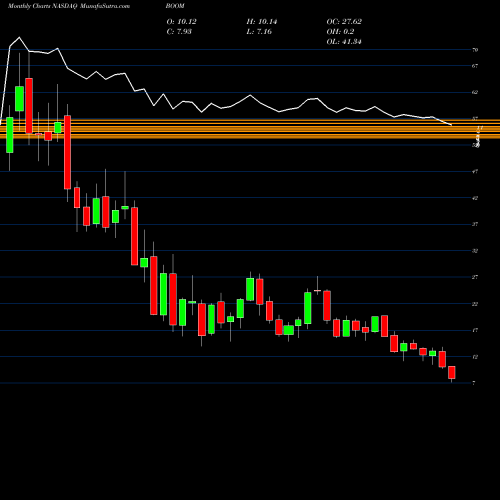Select the high value H: 10.14
The image size is (500, 500).
click(262, 22)
